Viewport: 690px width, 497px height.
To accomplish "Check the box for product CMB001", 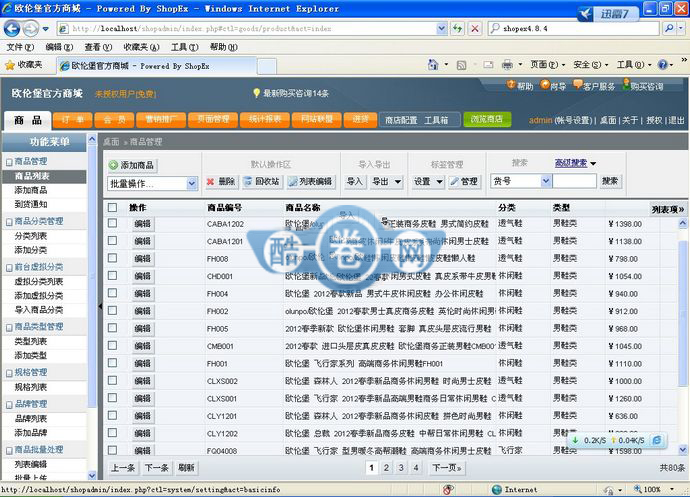I will click(113, 346).
